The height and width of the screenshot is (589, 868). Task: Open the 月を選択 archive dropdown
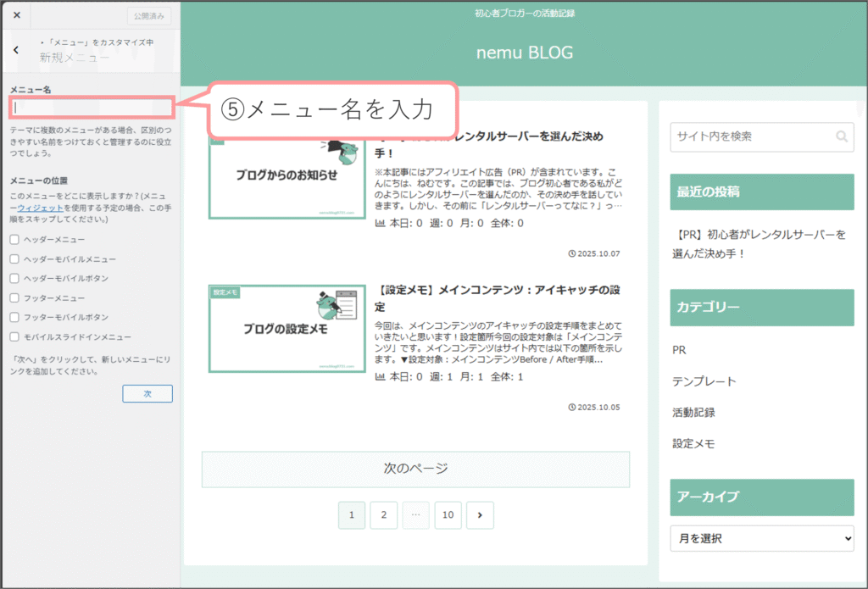[761, 538]
